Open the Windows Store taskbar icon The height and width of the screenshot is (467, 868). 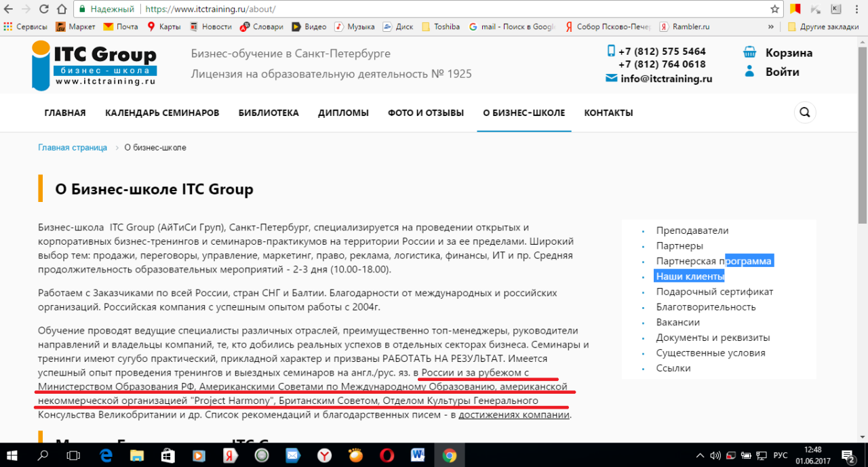tap(168, 455)
